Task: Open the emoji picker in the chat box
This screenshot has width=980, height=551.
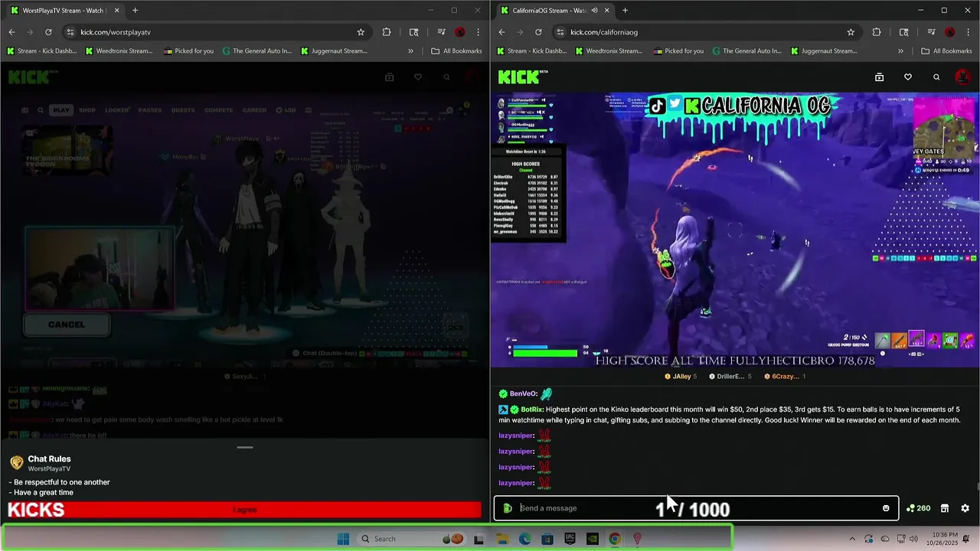Action: pos(886,508)
